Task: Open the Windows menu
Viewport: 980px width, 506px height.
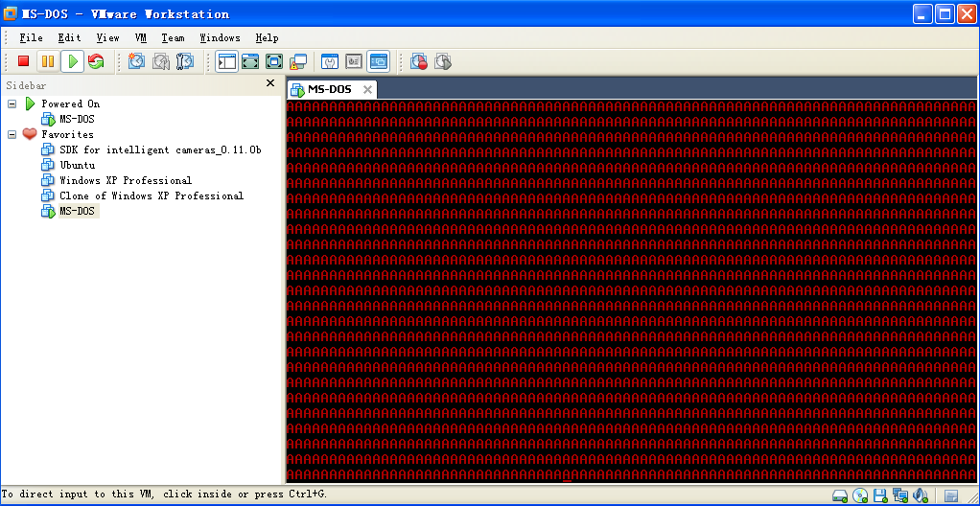Action: (x=220, y=38)
